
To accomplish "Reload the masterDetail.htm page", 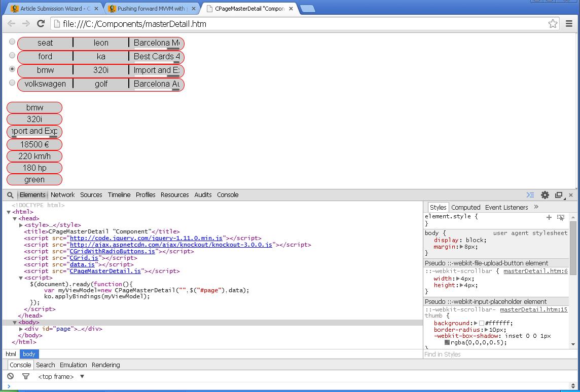I will (x=41, y=24).
